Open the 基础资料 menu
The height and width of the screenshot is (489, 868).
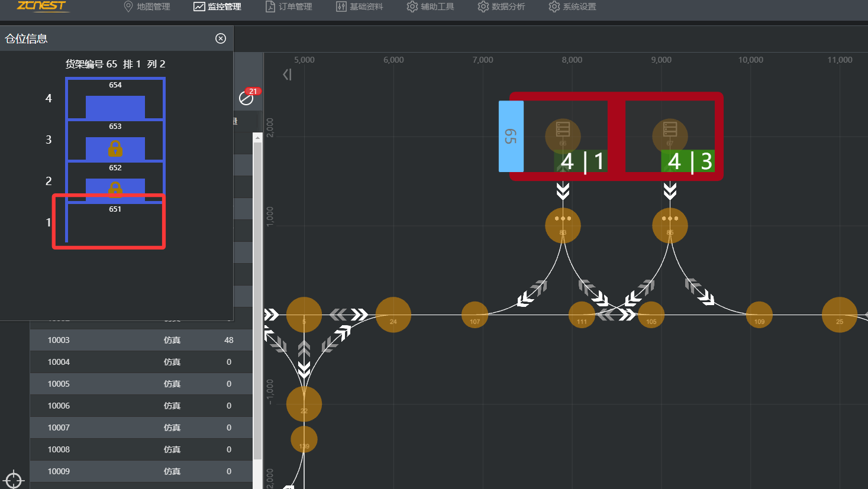tap(360, 7)
